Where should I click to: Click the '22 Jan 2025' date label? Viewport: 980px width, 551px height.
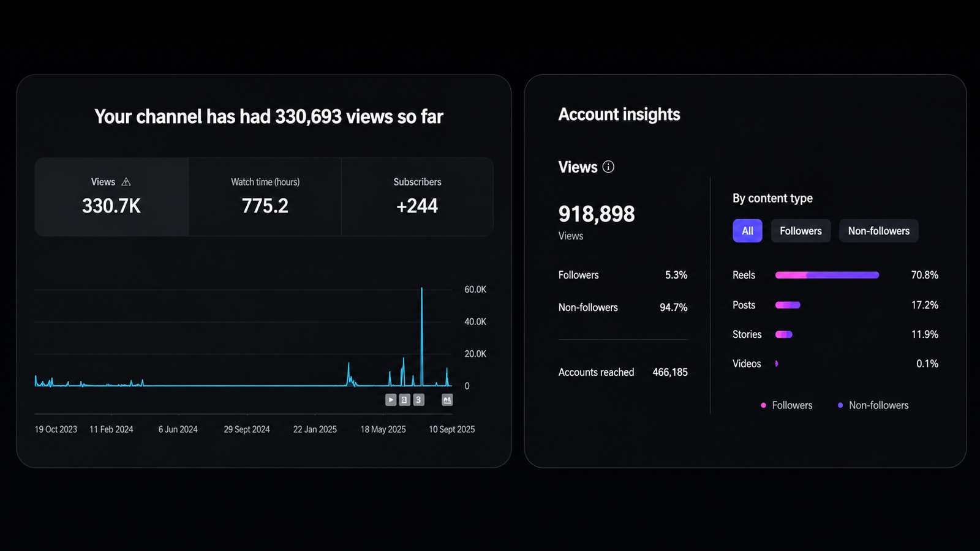click(x=315, y=429)
